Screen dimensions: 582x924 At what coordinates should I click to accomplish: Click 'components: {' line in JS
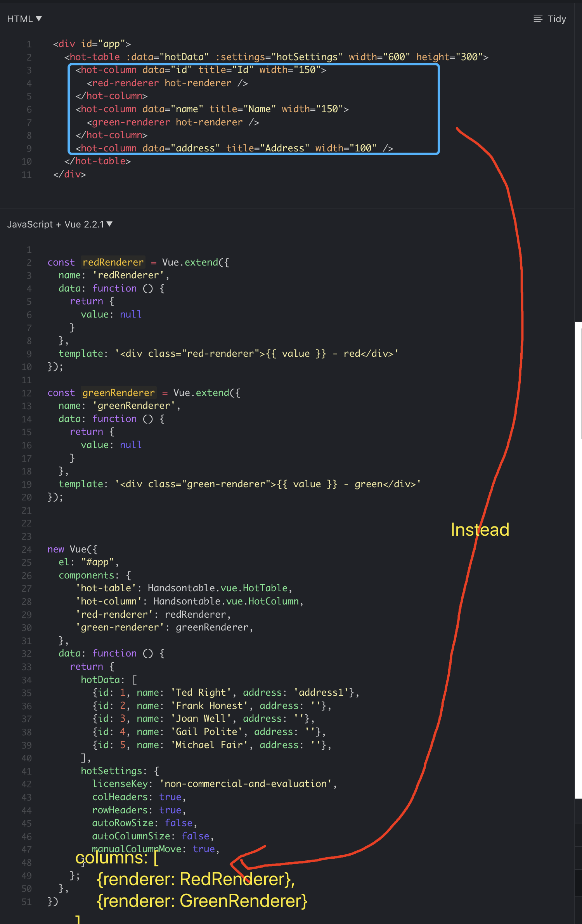(95, 575)
